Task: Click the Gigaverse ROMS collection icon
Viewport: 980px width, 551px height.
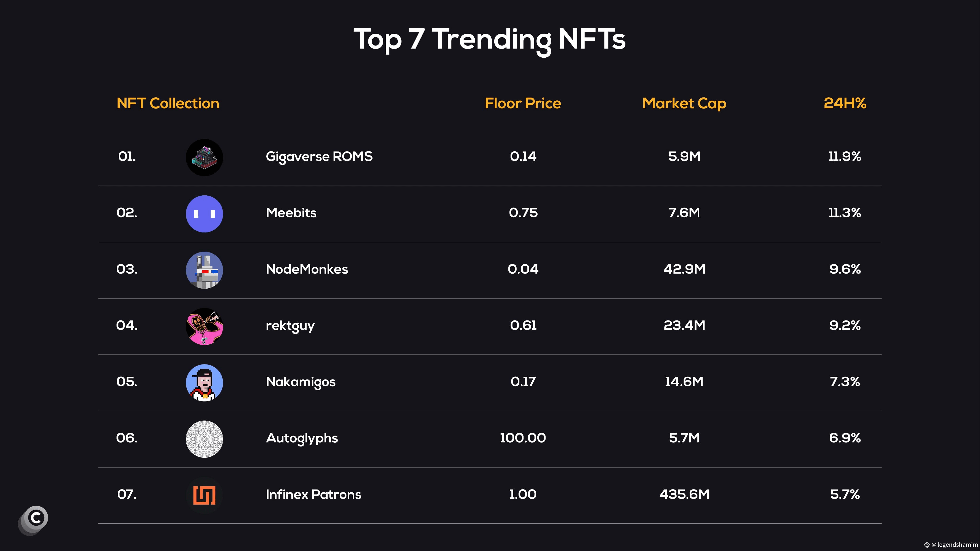Action: [204, 157]
